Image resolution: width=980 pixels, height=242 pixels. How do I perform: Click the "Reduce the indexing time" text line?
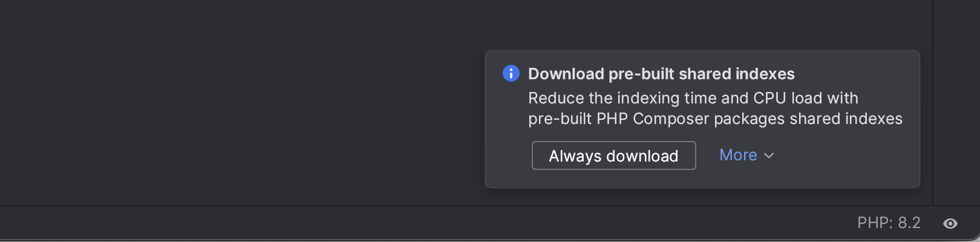(x=693, y=98)
